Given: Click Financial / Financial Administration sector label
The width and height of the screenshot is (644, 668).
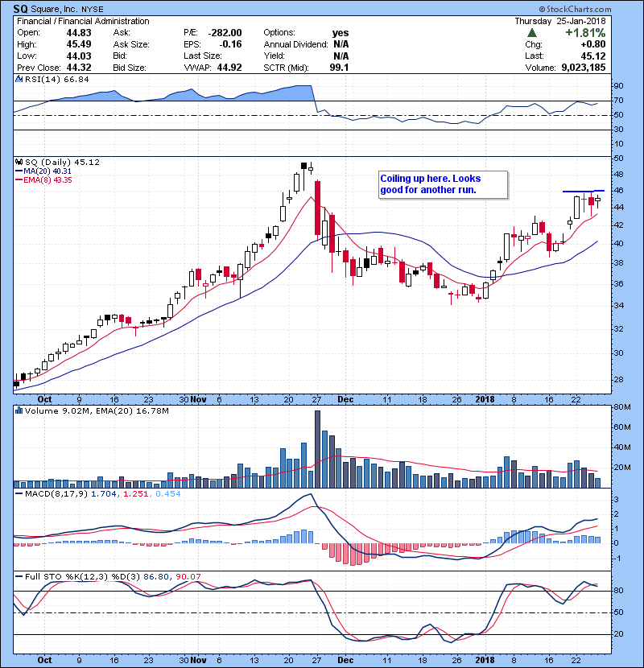Looking at the screenshot, I should click(x=83, y=21).
